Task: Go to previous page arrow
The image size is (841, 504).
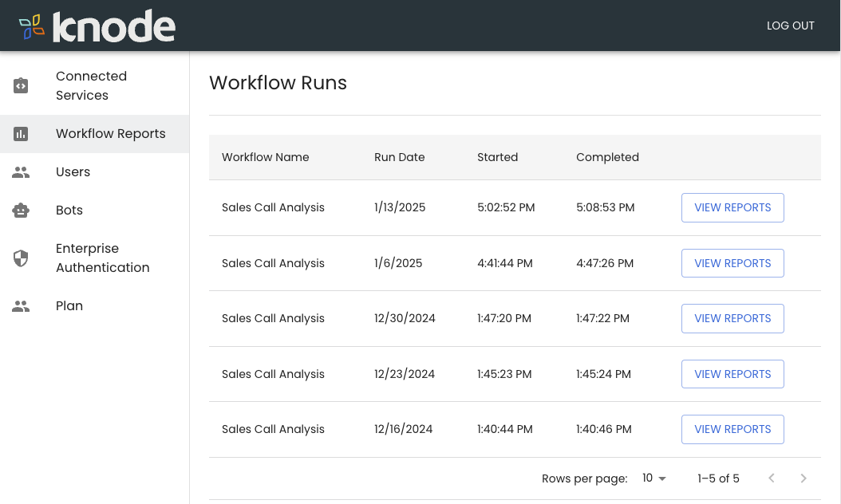Action: click(x=772, y=478)
